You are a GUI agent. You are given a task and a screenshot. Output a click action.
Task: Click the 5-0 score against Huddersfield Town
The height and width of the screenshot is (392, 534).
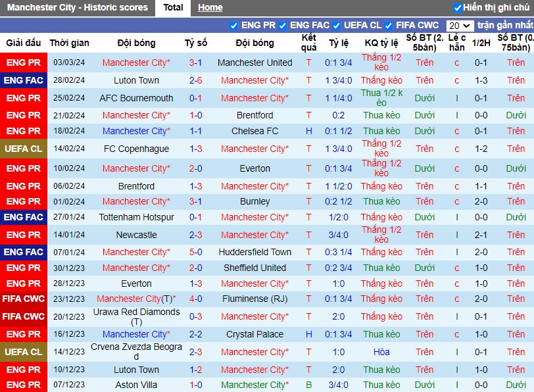tap(196, 252)
